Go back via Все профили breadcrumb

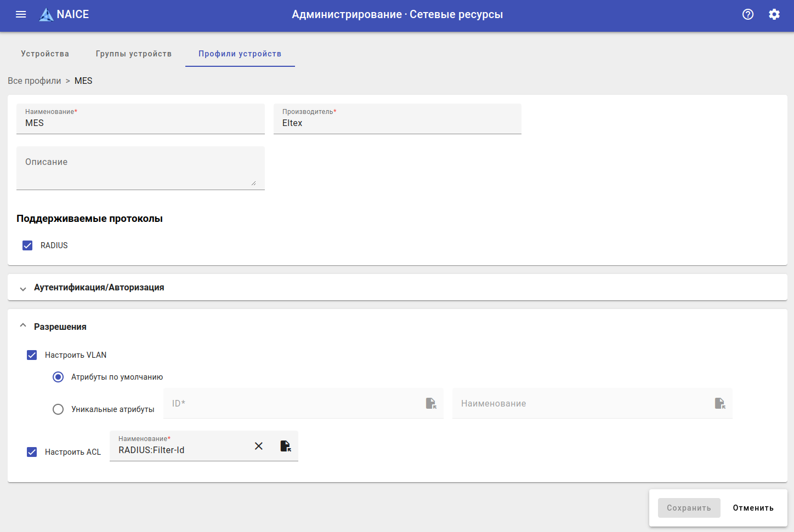point(35,81)
